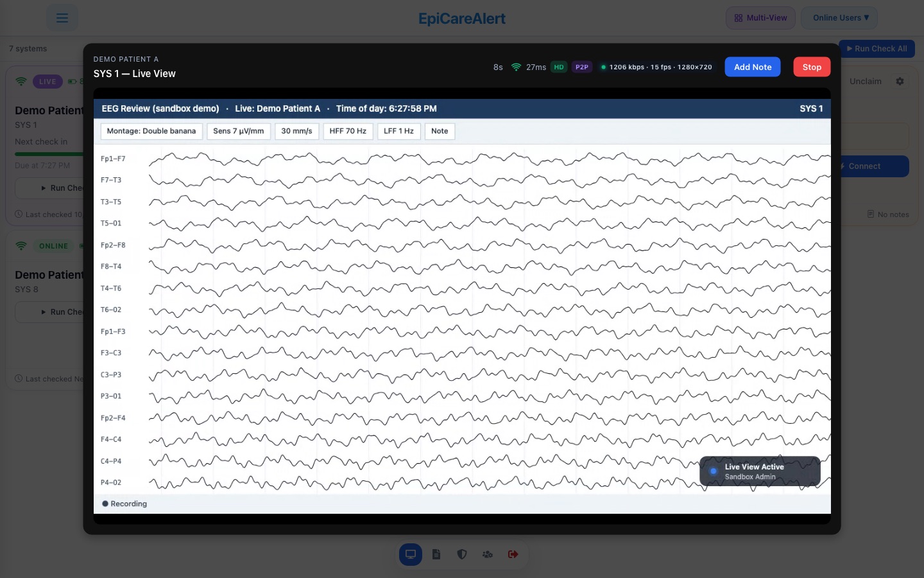924x578 pixels.
Task: Click the Run Check All button
Action: [x=877, y=49]
